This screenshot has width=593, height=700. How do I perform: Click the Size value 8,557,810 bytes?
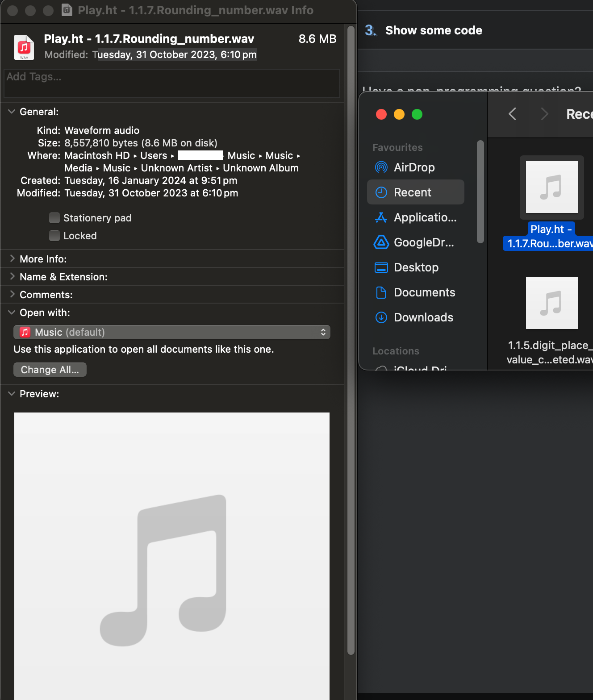pos(141,143)
